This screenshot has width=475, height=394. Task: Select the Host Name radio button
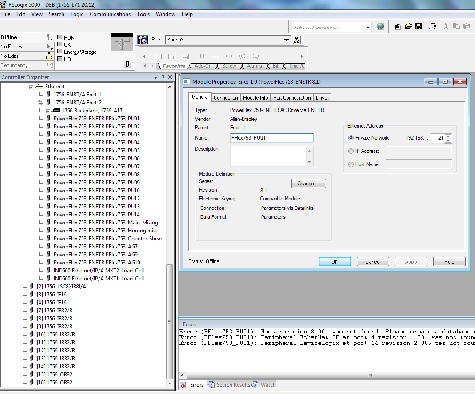(350, 164)
